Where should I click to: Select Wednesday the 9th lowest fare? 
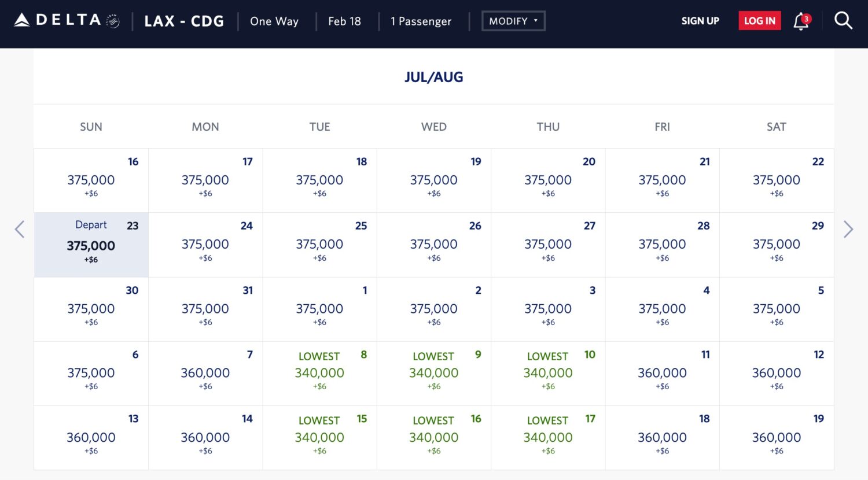coord(433,373)
